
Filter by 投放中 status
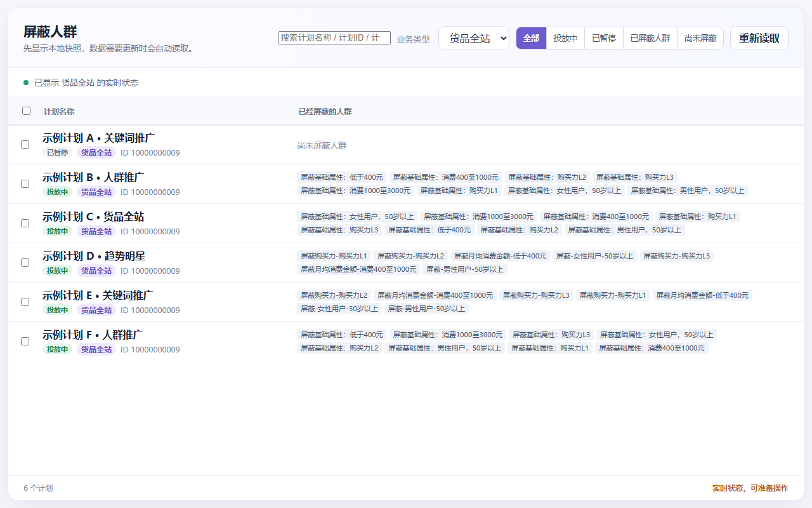(x=565, y=38)
